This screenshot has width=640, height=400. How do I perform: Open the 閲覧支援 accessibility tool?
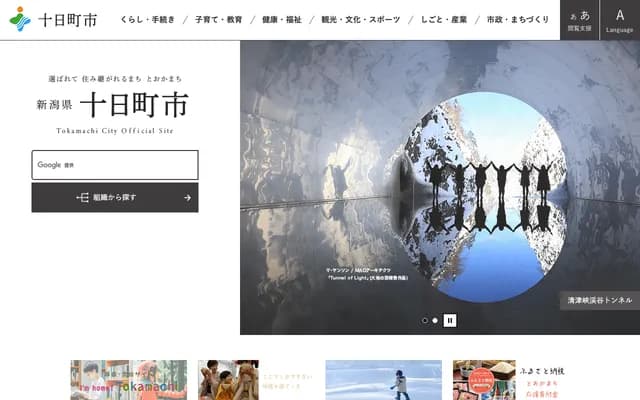[x=579, y=20]
